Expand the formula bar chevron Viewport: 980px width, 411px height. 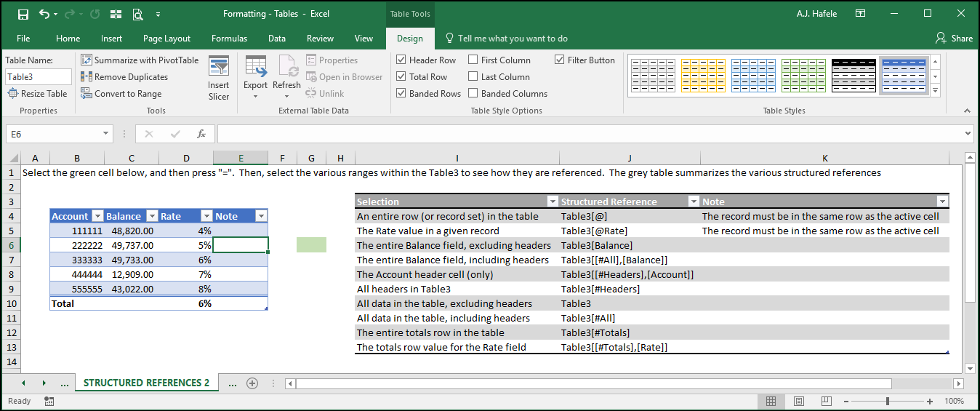[x=968, y=134]
